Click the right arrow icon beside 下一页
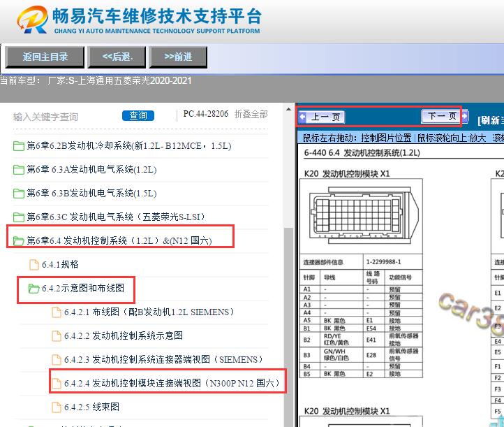This screenshot has width=504, height=427. 465,116
